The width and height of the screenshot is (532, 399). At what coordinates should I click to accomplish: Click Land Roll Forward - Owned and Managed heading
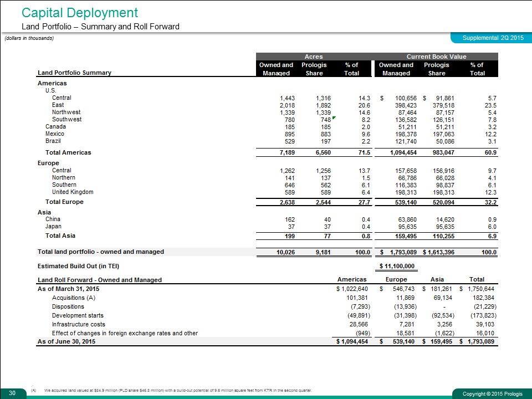99,280
